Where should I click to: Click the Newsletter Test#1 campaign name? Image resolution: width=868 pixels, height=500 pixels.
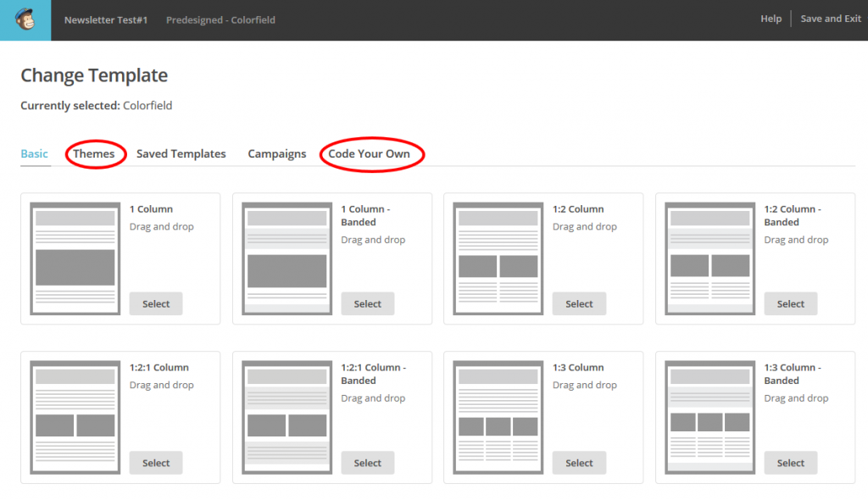pos(106,19)
